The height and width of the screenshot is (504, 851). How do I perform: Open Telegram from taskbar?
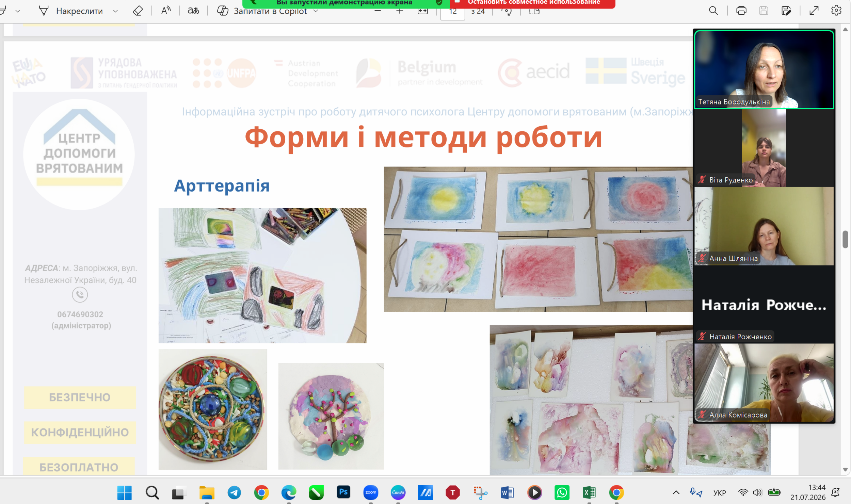pos(234,492)
